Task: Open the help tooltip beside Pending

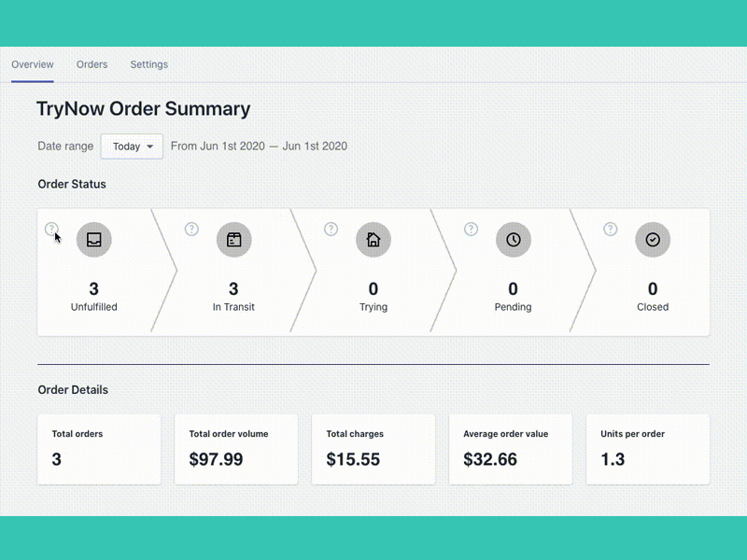Action: [470, 229]
